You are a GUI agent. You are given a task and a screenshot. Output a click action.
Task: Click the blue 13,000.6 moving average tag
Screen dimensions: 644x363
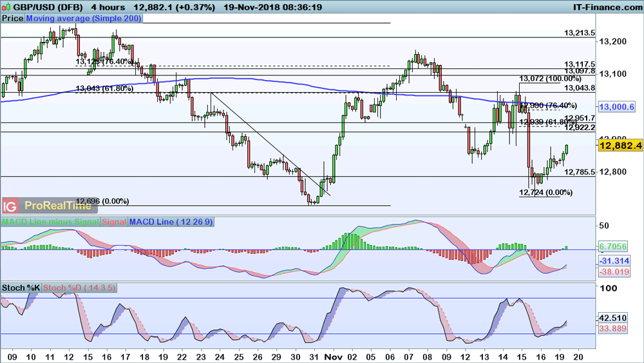617,107
